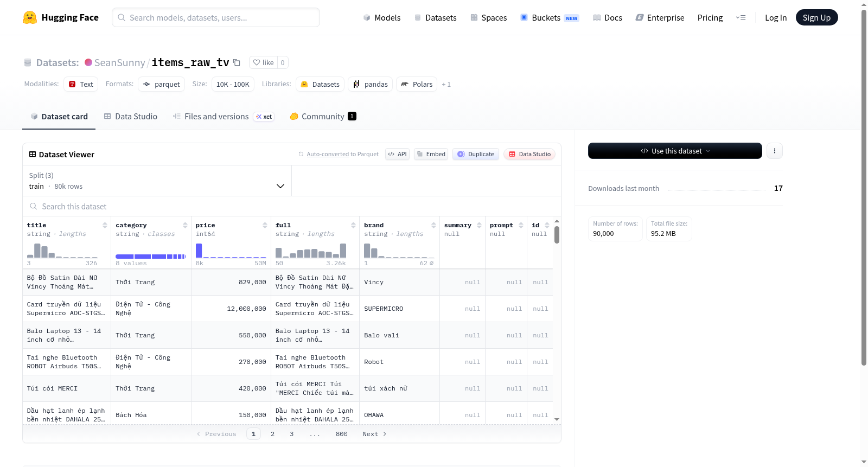Navigate to Spaces
Screen dimensions: 868x467
(x=488, y=17)
